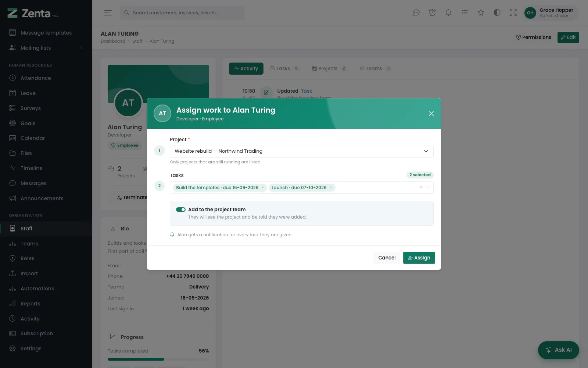Close the Assign work dialog
Screen dimensions: 588x368
(x=431, y=113)
